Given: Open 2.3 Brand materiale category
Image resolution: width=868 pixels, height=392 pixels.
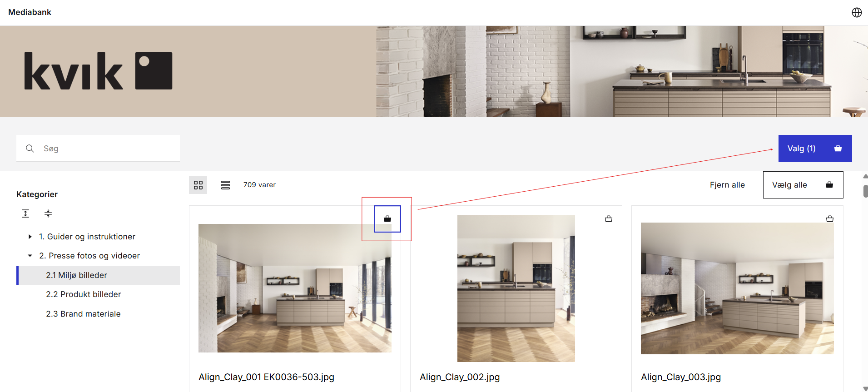Looking at the screenshot, I should 83,314.
